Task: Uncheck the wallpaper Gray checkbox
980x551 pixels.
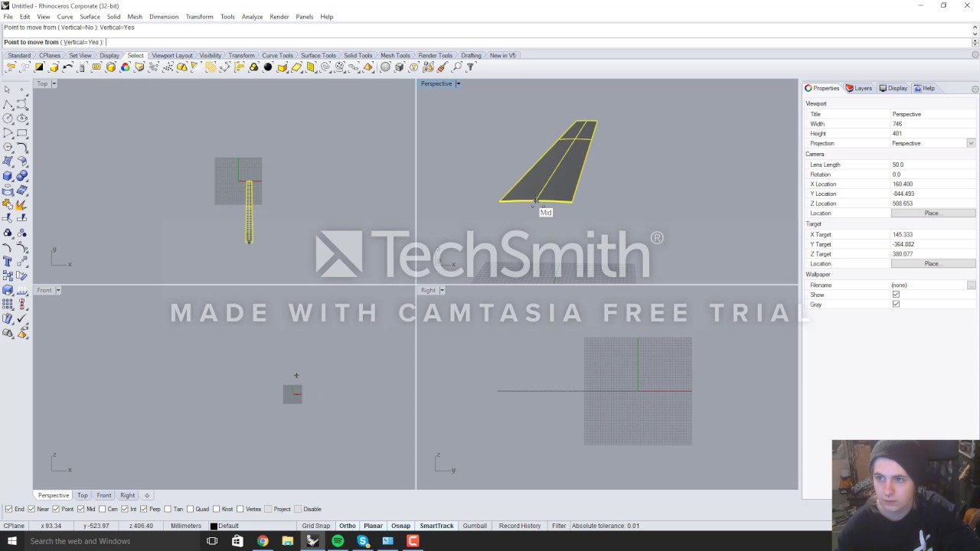Action: 896,305
